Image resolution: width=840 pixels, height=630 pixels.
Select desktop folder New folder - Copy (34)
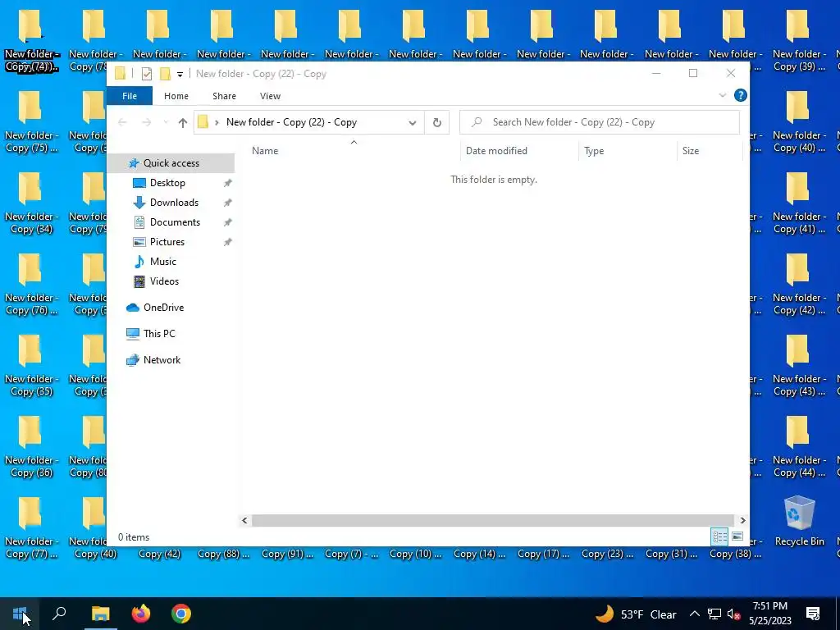pyautogui.click(x=30, y=203)
